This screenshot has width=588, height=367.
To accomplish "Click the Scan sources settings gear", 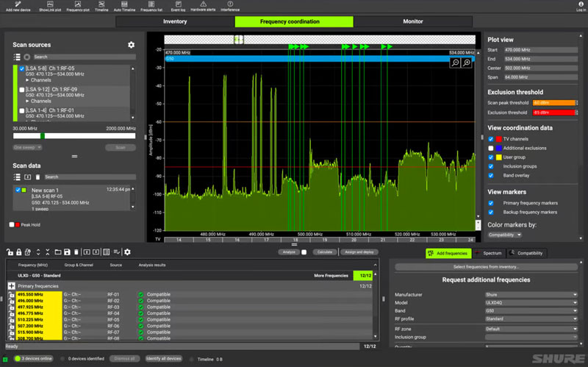I will tap(132, 45).
